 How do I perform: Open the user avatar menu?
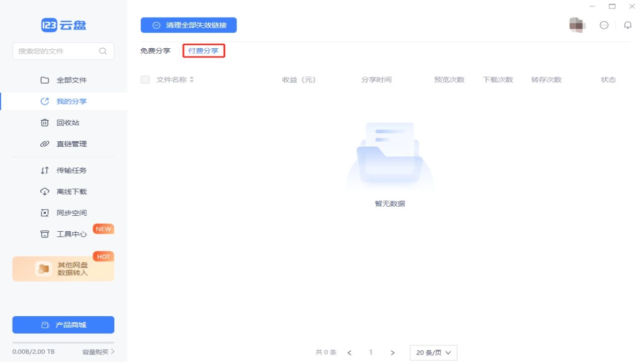pyautogui.click(x=577, y=25)
